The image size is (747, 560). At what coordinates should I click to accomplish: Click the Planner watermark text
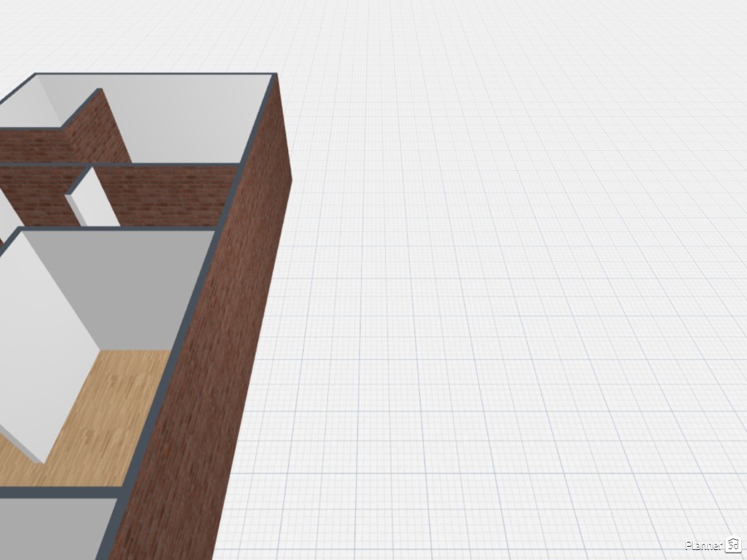coord(703,545)
